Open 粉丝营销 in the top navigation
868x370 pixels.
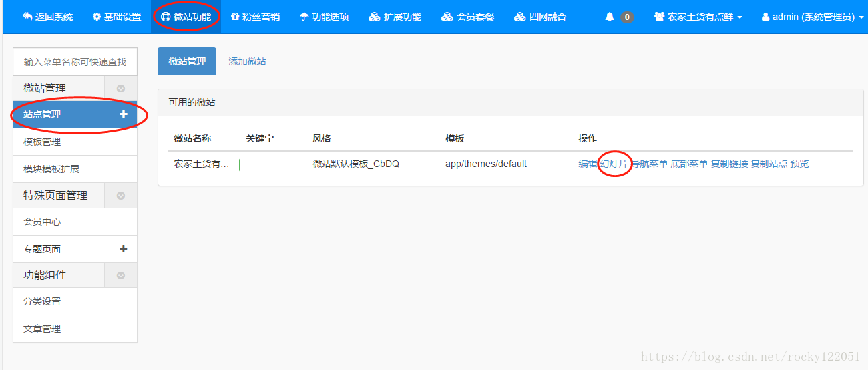[255, 17]
